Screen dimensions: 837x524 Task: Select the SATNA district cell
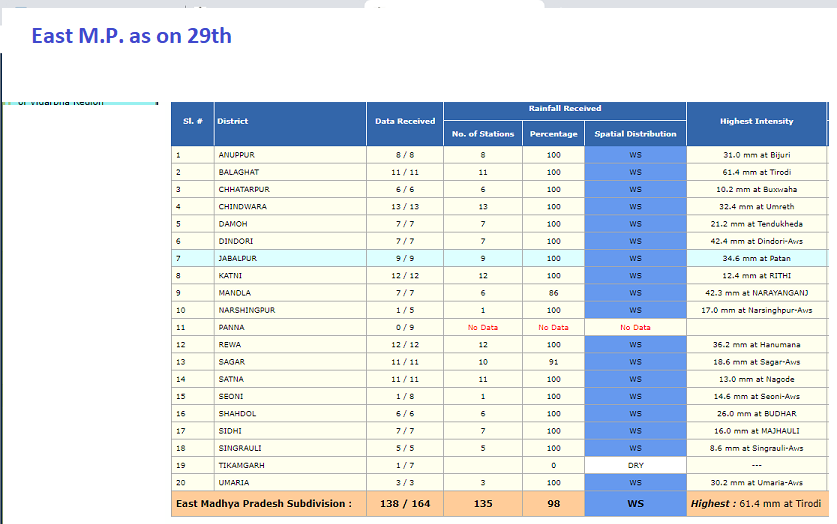point(290,379)
